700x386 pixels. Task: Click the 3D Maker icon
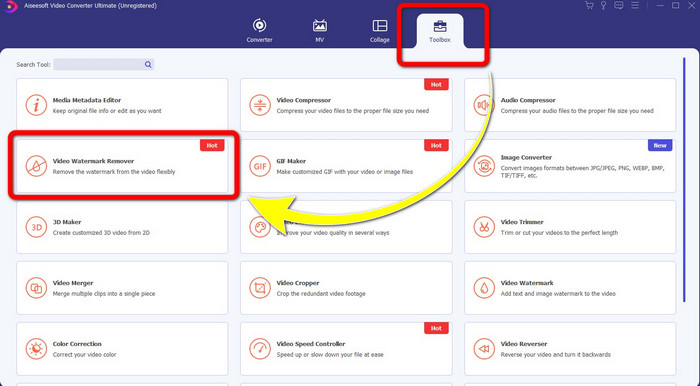tap(36, 227)
